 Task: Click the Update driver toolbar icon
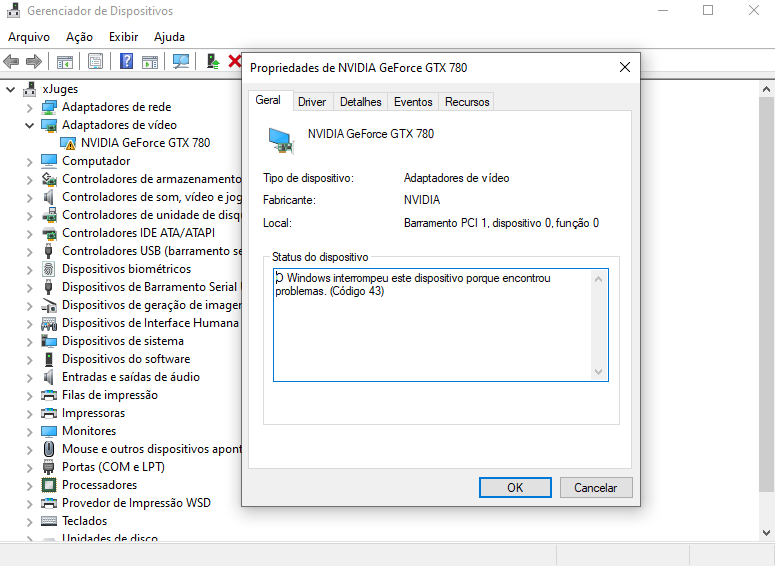(213, 61)
